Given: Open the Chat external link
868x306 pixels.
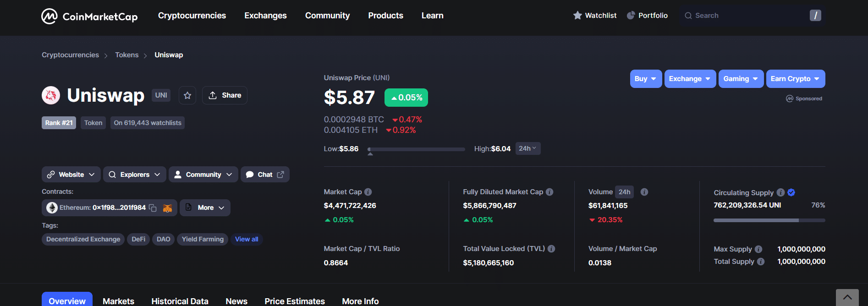Looking at the screenshot, I should coord(265,175).
